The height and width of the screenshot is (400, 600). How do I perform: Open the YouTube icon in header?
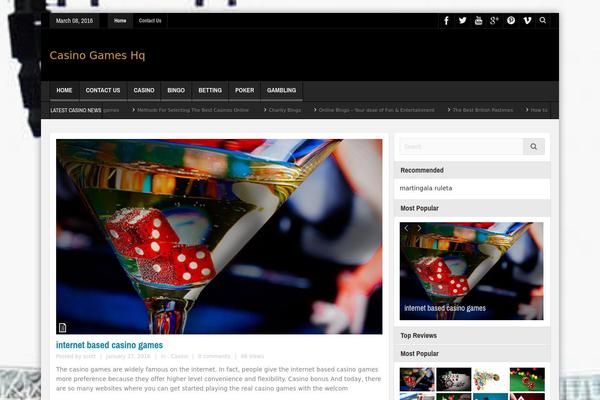[x=478, y=21]
